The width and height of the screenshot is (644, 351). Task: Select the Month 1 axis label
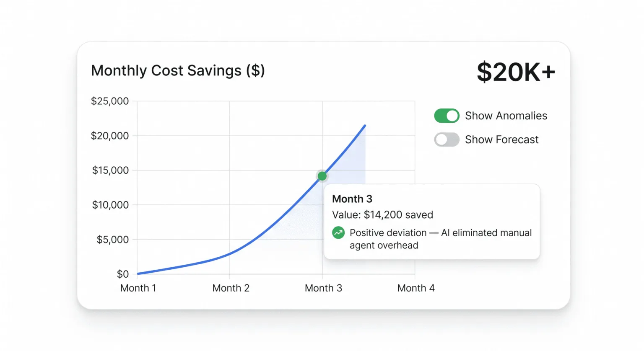[x=138, y=288]
